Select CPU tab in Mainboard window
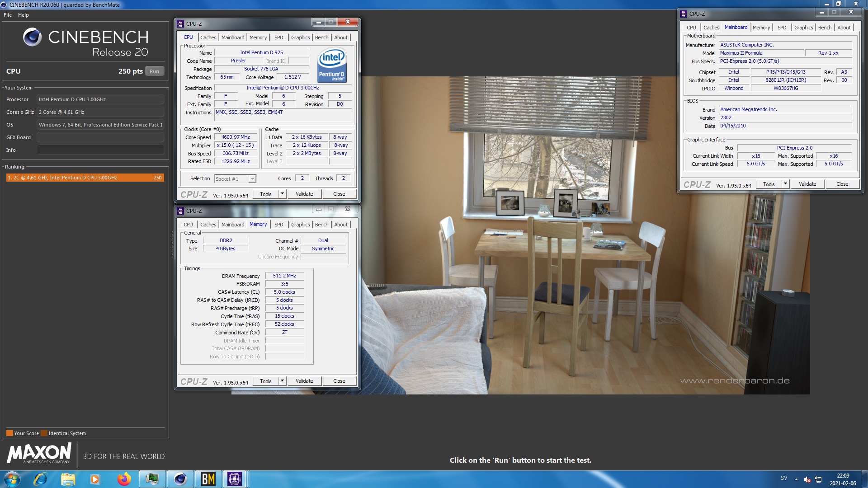 click(x=692, y=28)
